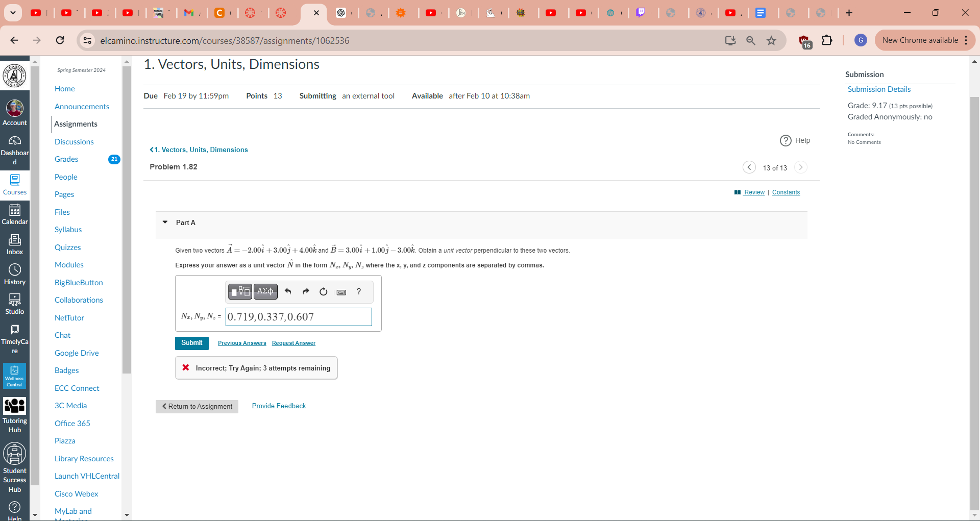Viewport: 980px width, 521px height.
Task: Open equation editor help with the question mark icon
Action: click(358, 291)
